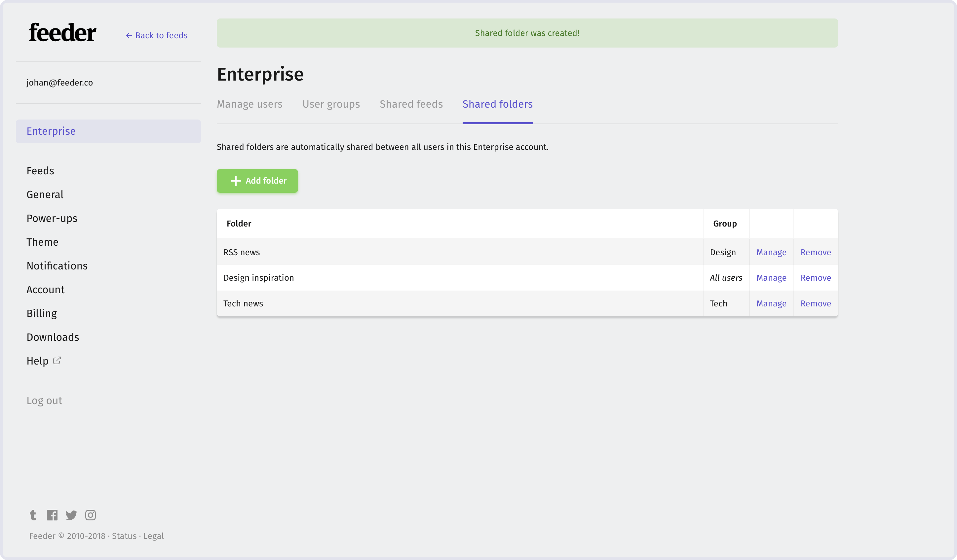Open the Help link in sidebar
Screen dimensions: 957x560
pos(38,361)
